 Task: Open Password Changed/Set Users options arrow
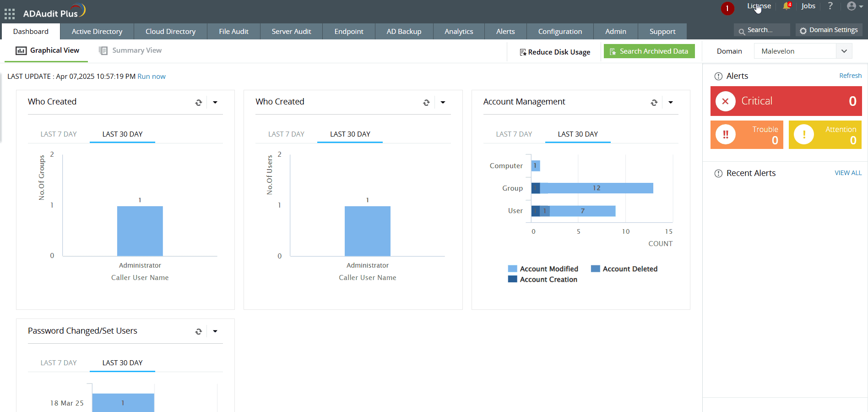(215, 331)
